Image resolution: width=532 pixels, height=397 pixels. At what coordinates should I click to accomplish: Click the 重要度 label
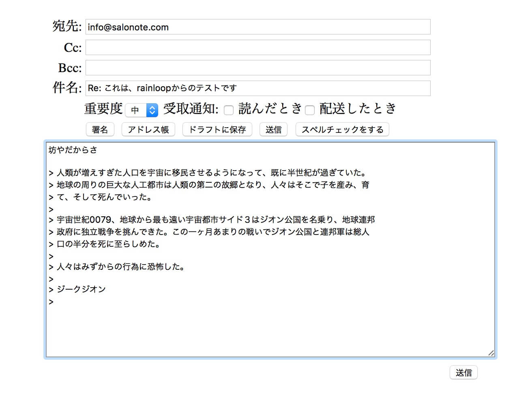(103, 109)
